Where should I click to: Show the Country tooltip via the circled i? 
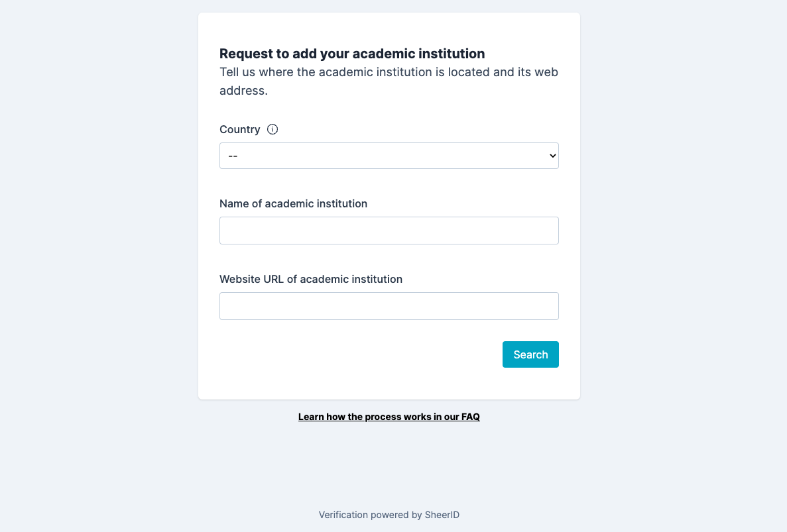(272, 129)
